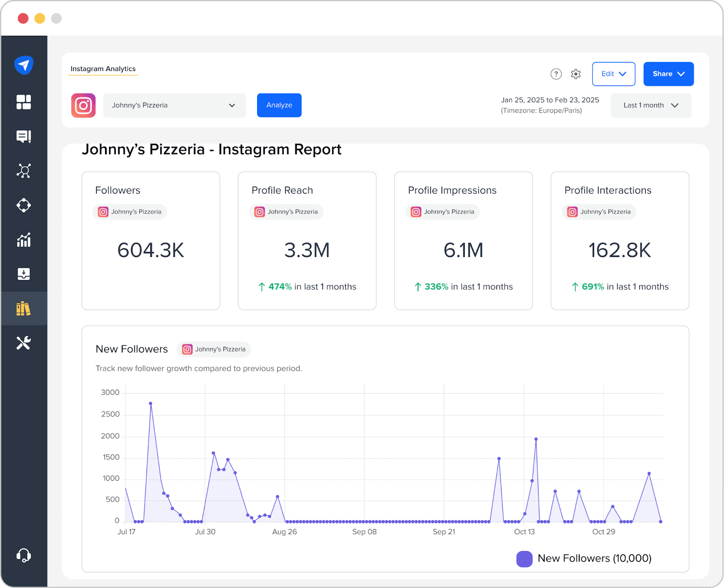The width and height of the screenshot is (724, 588).
Task: Open the tools icon in the sidebar
Action: point(24,342)
